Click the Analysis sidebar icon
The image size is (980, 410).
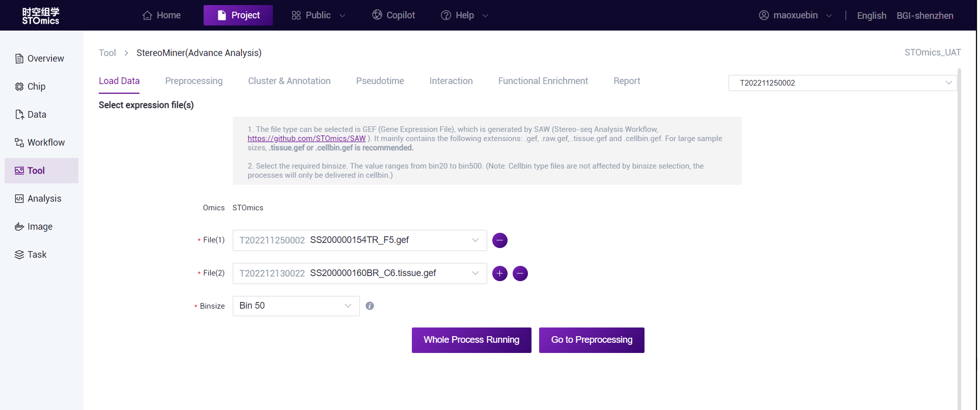pyautogui.click(x=19, y=199)
